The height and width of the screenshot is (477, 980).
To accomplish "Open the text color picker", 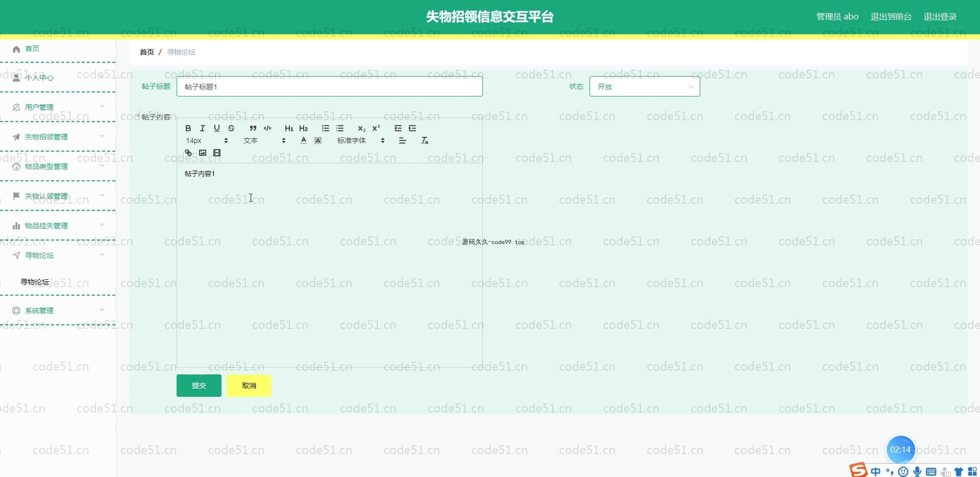I will pyautogui.click(x=303, y=140).
